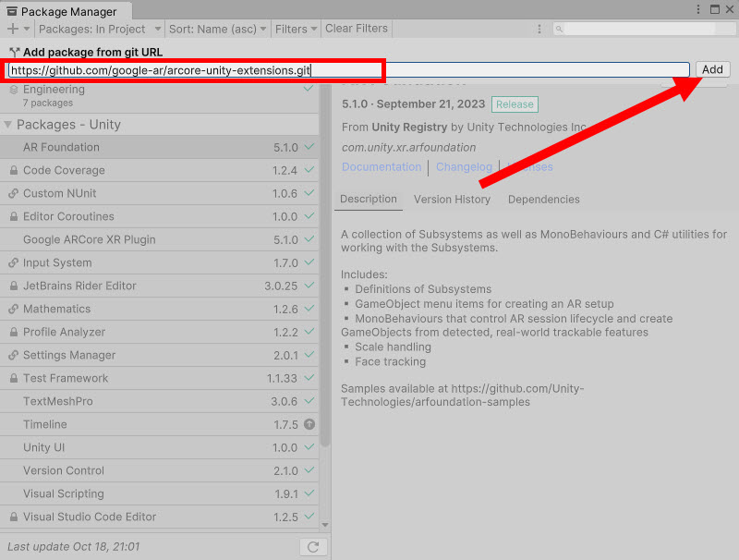Viewport: 739px width, 560px height.
Task: Select the Visual Studio Code Editor package
Action: coord(159,517)
